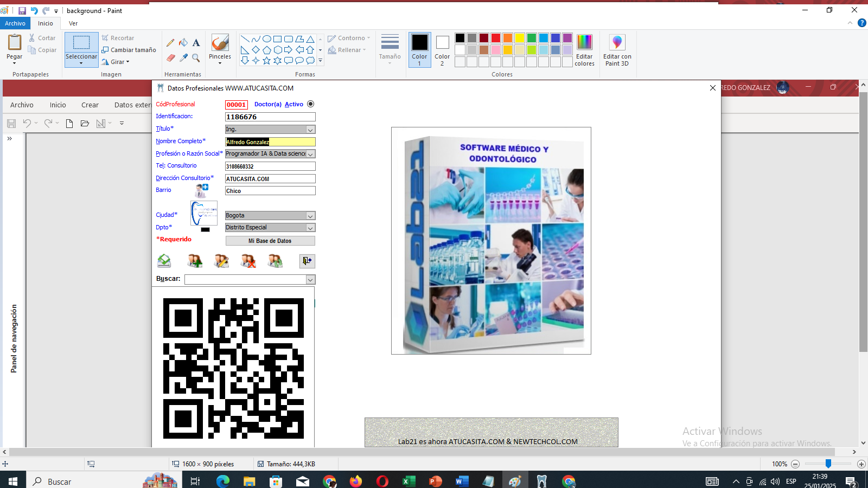Switch to the Inicio tab in Paint
The width and height of the screenshot is (868, 488).
click(x=46, y=23)
